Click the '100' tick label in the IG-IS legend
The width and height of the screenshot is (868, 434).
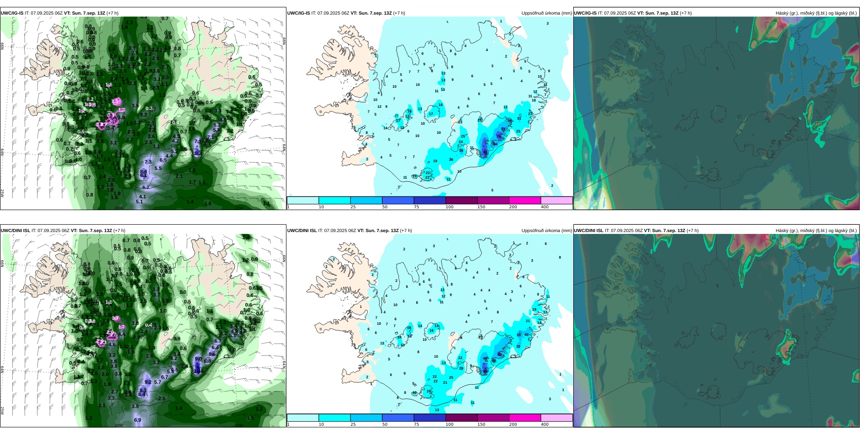(x=450, y=207)
